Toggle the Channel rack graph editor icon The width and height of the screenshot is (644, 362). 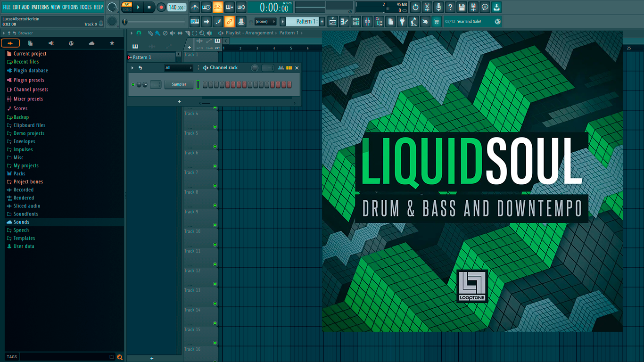(281, 68)
